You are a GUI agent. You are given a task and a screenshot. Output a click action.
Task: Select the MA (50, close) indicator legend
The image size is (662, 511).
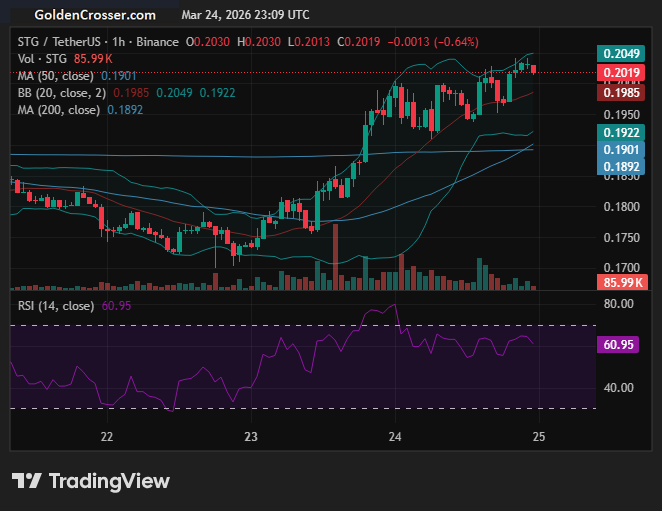pyautogui.click(x=55, y=76)
